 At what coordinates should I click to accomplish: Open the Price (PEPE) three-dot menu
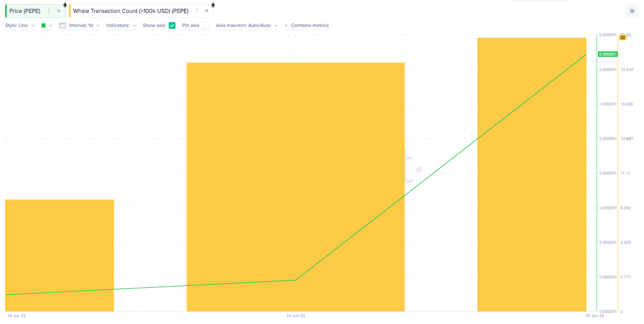[x=49, y=11]
